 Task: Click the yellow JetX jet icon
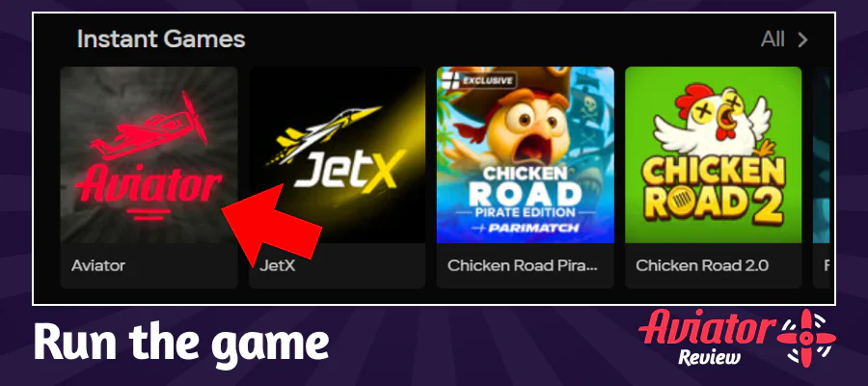pos(324,134)
